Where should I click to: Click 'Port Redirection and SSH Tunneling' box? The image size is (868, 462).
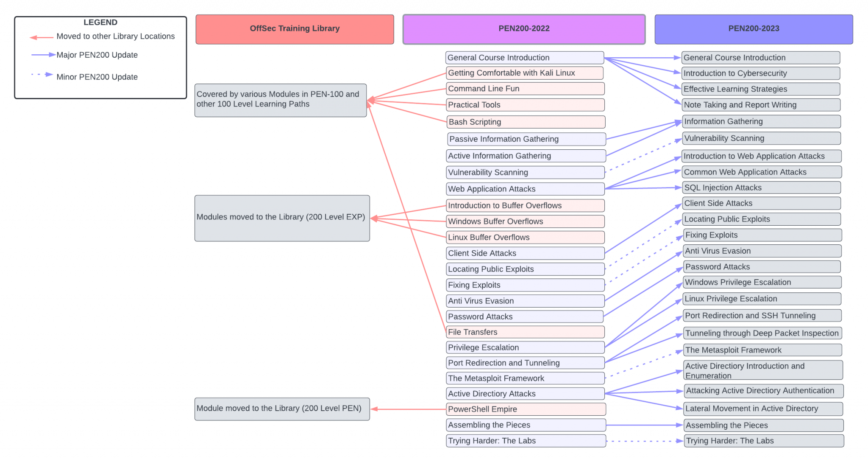pos(762,316)
